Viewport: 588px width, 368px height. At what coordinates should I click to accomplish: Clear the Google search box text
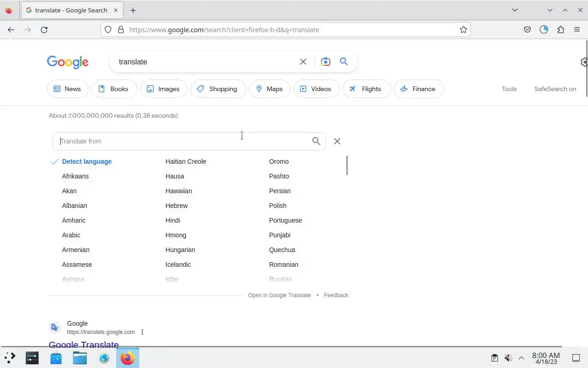(x=303, y=62)
